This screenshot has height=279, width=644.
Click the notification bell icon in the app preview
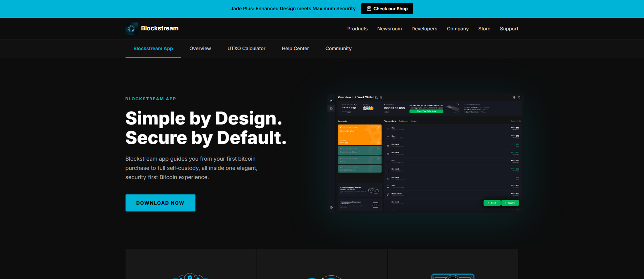(x=519, y=98)
